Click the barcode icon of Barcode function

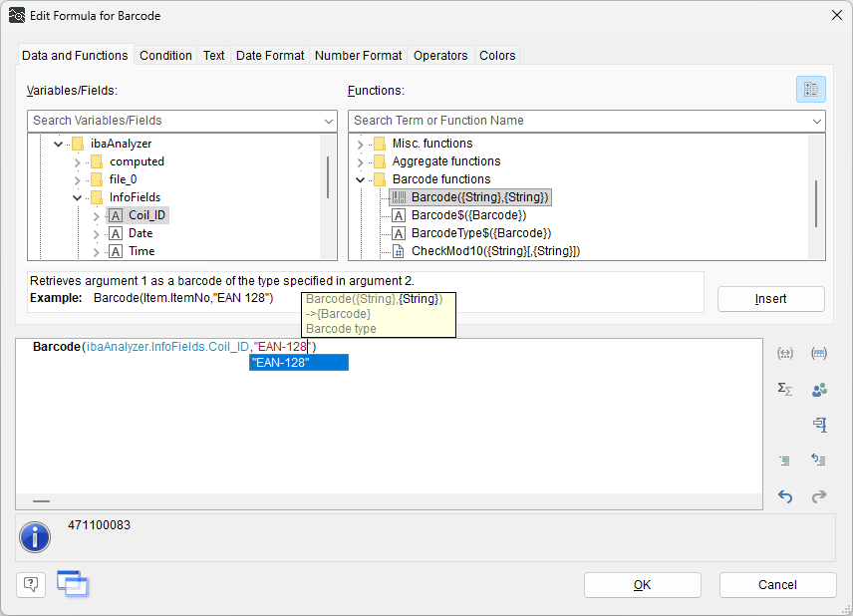tap(399, 197)
